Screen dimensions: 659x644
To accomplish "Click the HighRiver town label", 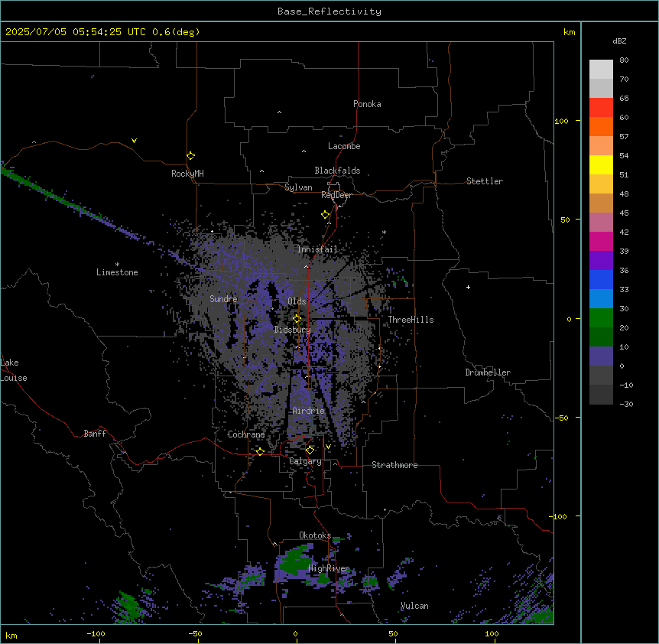I will click(x=329, y=568).
